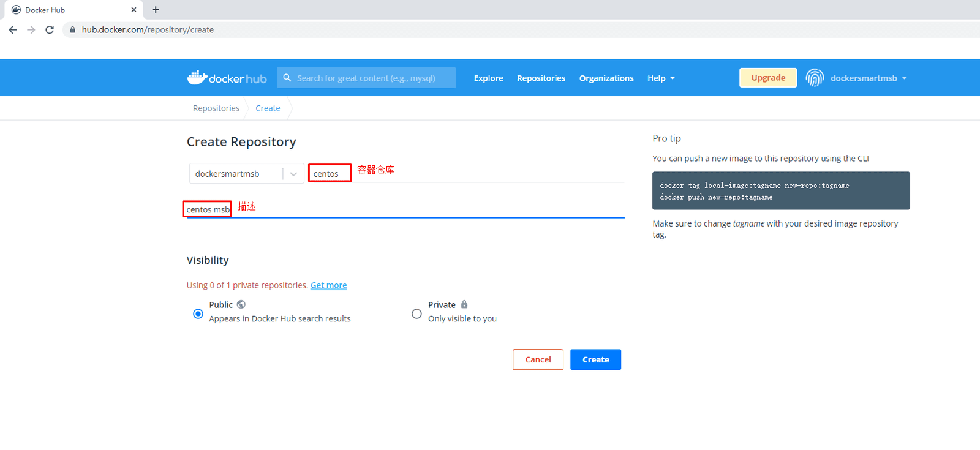This screenshot has width=980, height=450.
Task: Reload the page with refresh icon
Action: click(50, 29)
